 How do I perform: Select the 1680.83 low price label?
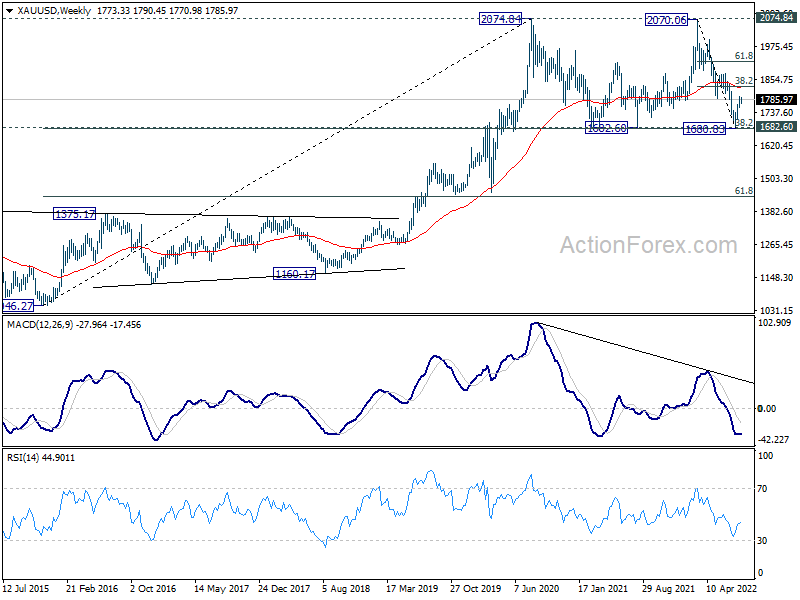pyautogui.click(x=704, y=129)
